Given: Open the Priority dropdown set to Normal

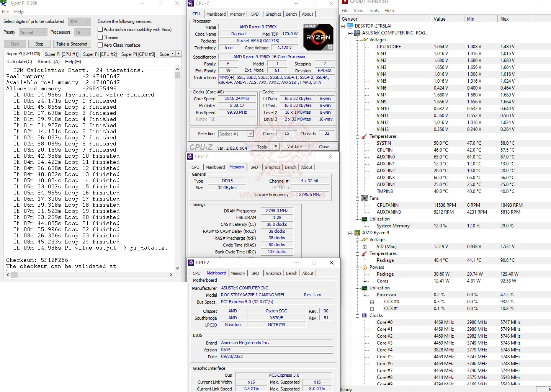Looking at the screenshot, I should (x=33, y=33).
